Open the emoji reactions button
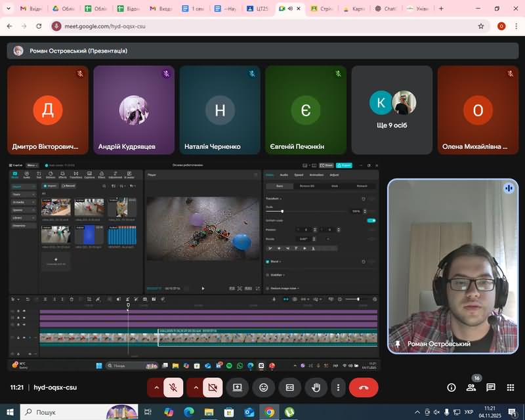The height and width of the screenshot is (420, 525). click(x=264, y=387)
